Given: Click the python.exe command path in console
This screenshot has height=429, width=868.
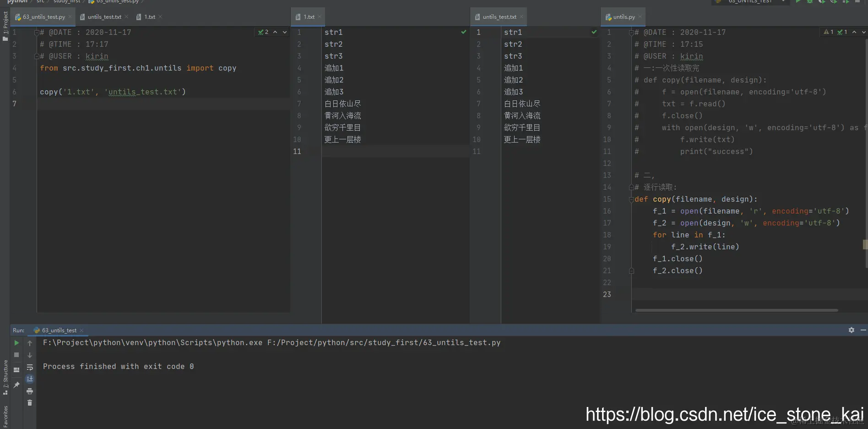Looking at the screenshot, I should (x=153, y=343).
